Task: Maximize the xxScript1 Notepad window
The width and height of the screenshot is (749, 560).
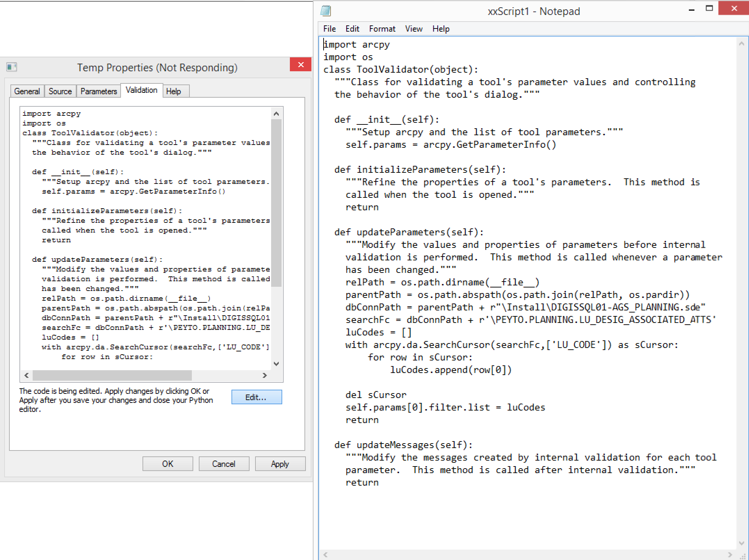Action: pos(709,8)
